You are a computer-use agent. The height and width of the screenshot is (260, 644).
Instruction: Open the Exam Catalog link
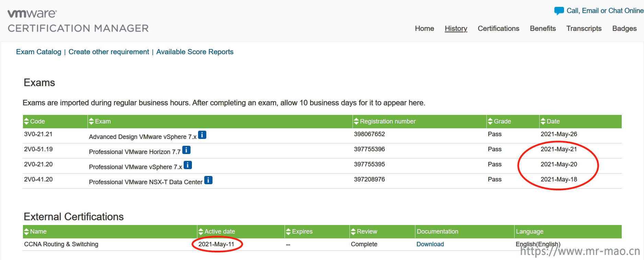[x=39, y=52]
